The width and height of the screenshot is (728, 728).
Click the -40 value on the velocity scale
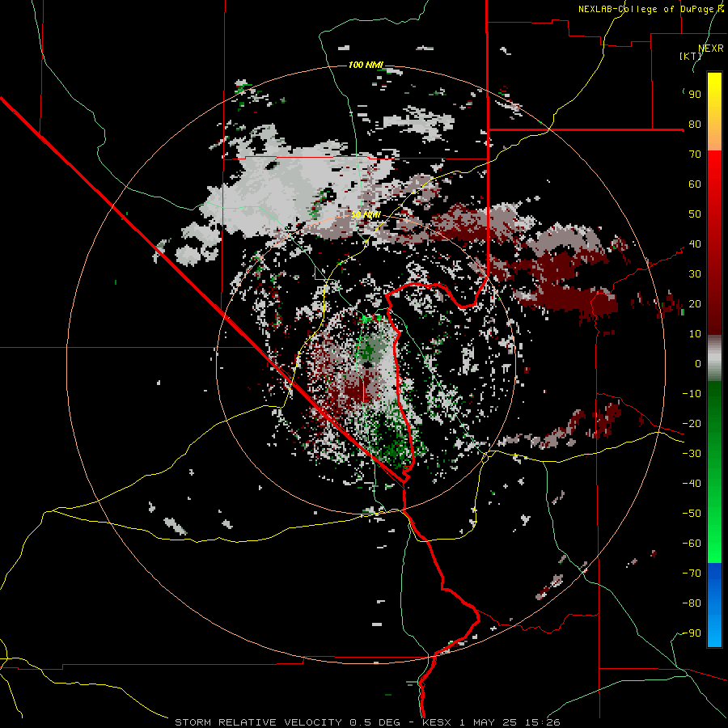pos(692,484)
